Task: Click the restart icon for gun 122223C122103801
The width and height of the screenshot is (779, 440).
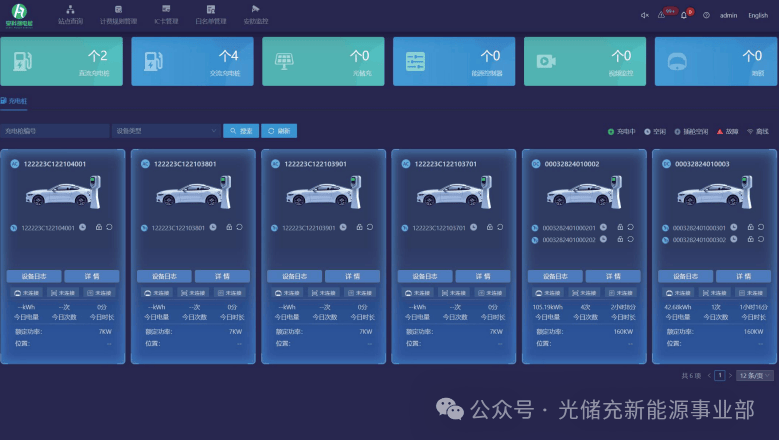Action: pyautogui.click(x=239, y=227)
